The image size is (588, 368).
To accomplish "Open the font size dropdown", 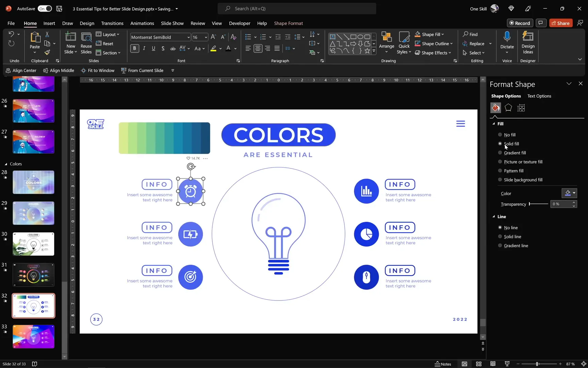I will pyautogui.click(x=206, y=37).
